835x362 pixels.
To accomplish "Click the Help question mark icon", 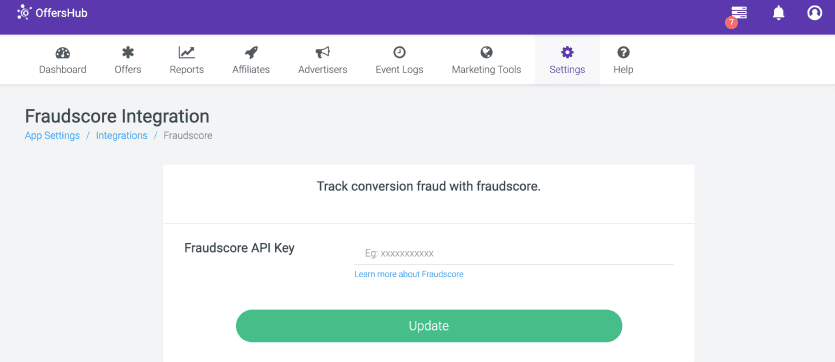I will pos(623,52).
